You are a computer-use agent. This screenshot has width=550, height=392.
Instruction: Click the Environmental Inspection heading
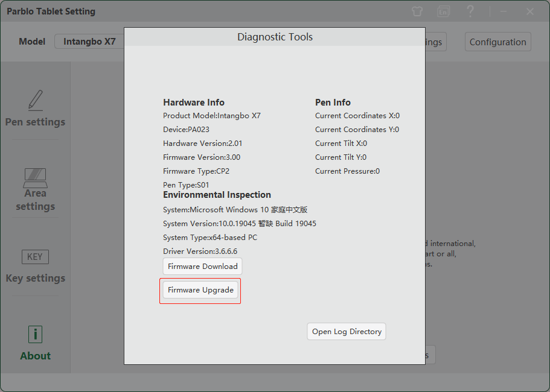click(x=217, y=195)
